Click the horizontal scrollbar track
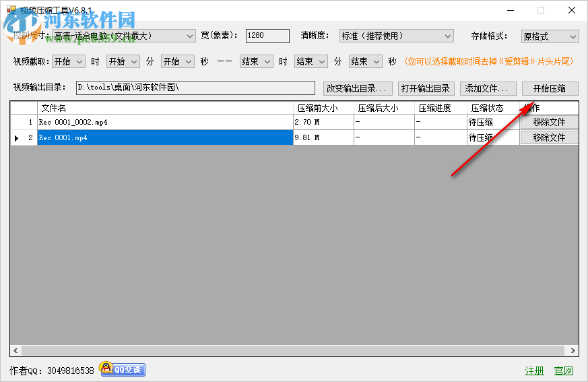588x382 pixels. click(293, 350)
